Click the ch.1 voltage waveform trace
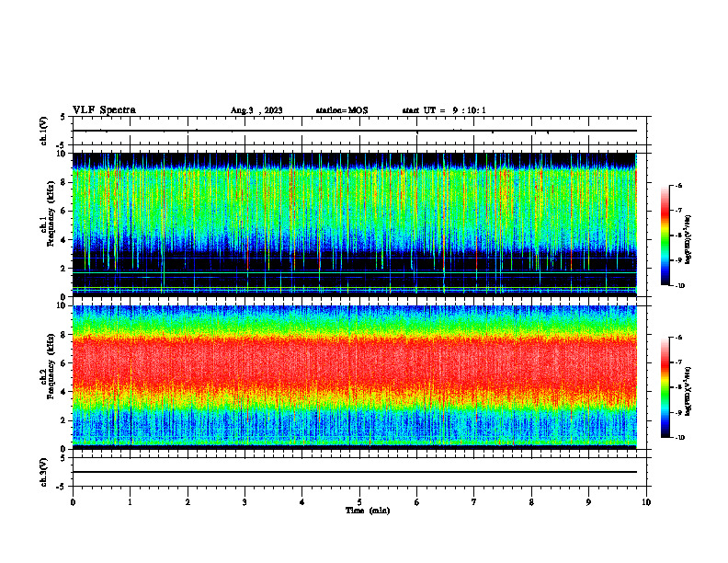 coord(355,131)
